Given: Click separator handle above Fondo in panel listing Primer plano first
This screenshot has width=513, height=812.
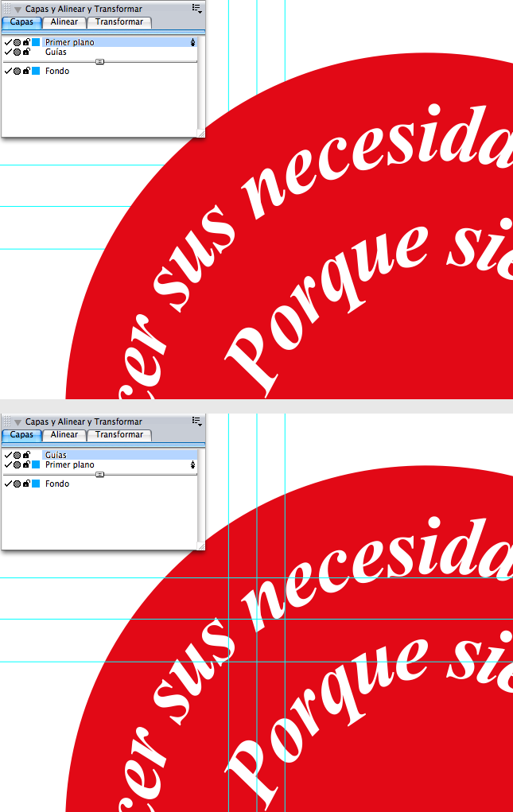Looking at the screenshot, I should tap(100, 61).
